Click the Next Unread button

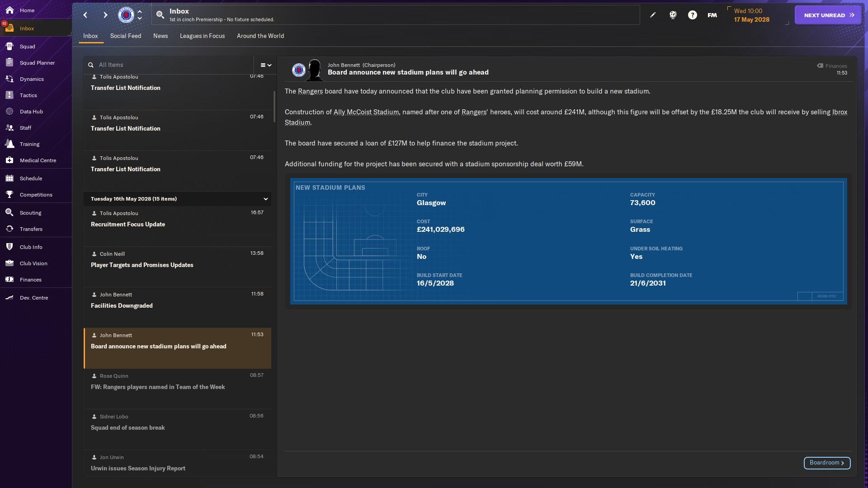[828, 15]
